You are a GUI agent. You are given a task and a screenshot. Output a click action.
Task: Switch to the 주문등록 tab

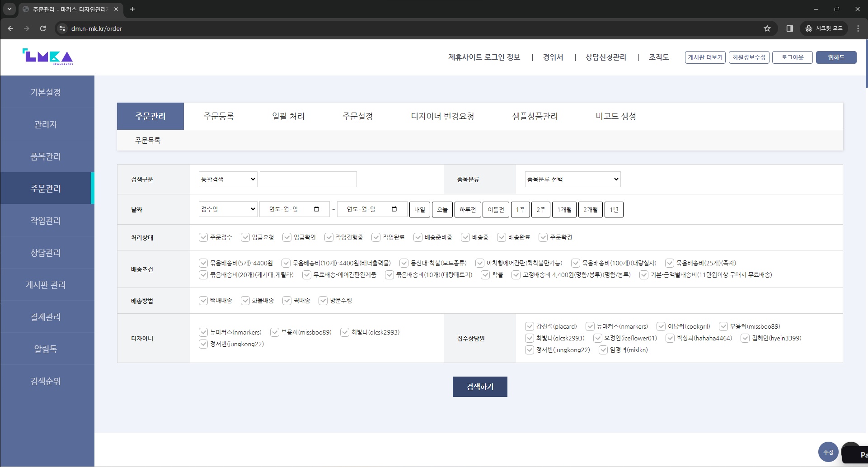219,116
